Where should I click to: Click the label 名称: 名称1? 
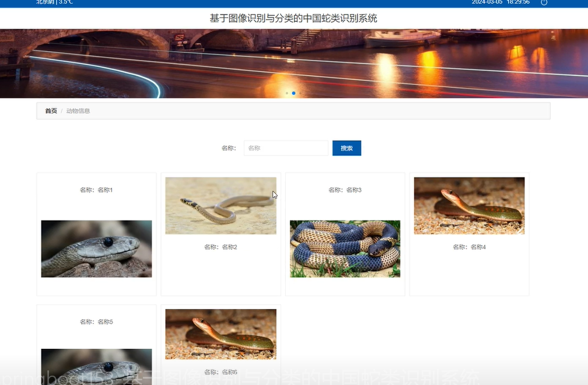click(96, 190)
